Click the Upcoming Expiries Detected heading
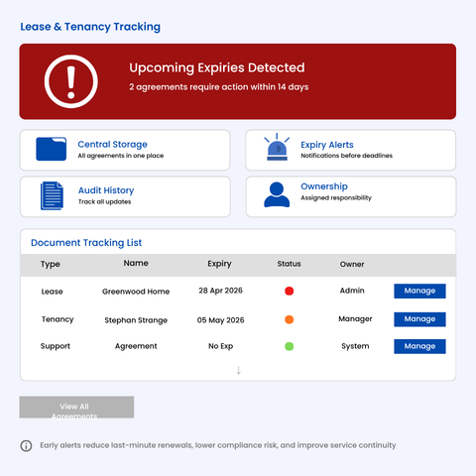This screenshot has width=476, height=476. [217, 67]
